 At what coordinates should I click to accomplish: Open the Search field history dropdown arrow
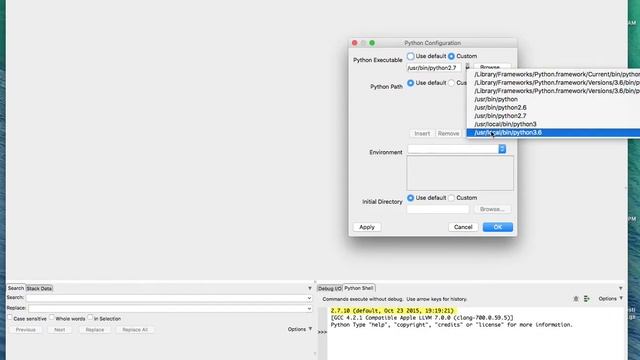(309, 298)
